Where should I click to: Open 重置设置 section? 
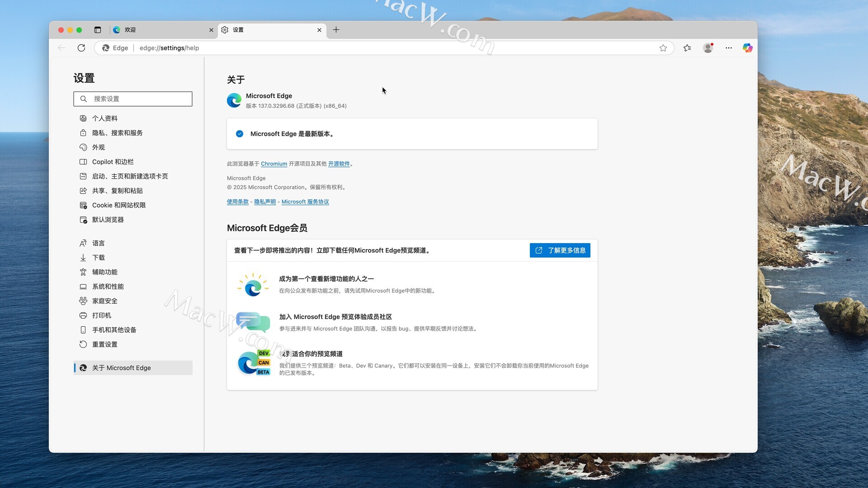pos(133,344)
